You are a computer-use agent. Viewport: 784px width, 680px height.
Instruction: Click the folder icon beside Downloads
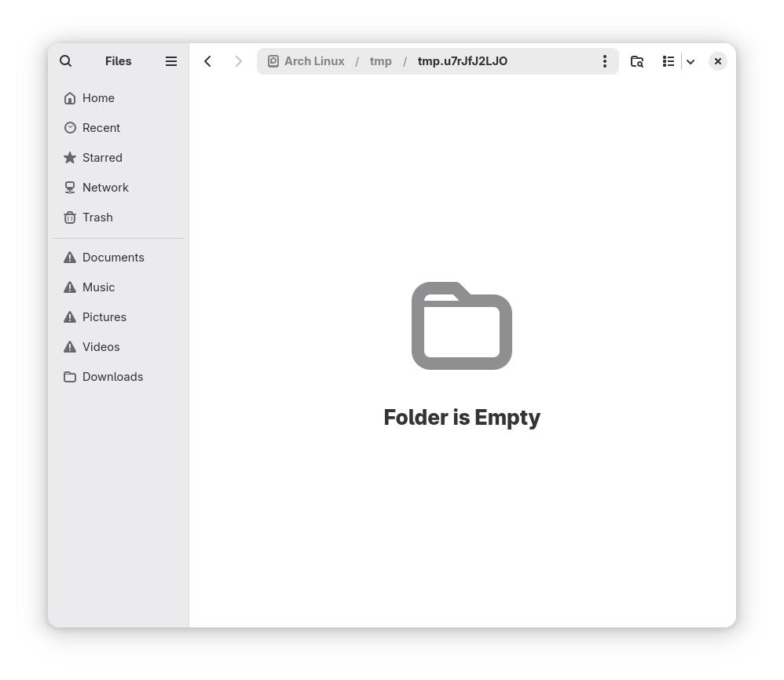70,377
